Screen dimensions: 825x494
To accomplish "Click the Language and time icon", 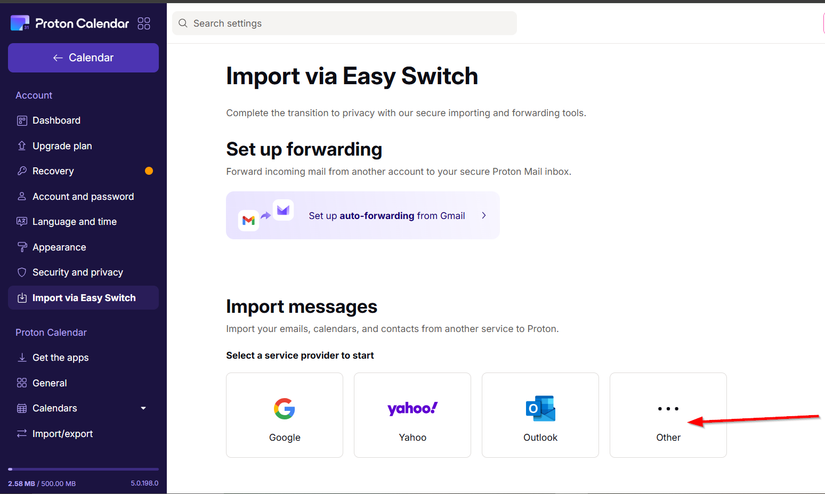I will 22,221.
